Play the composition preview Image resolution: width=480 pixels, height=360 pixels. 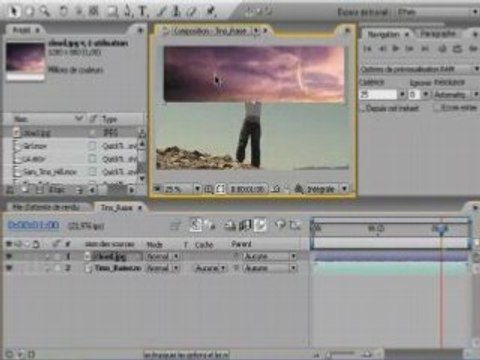tap(396, 49)
